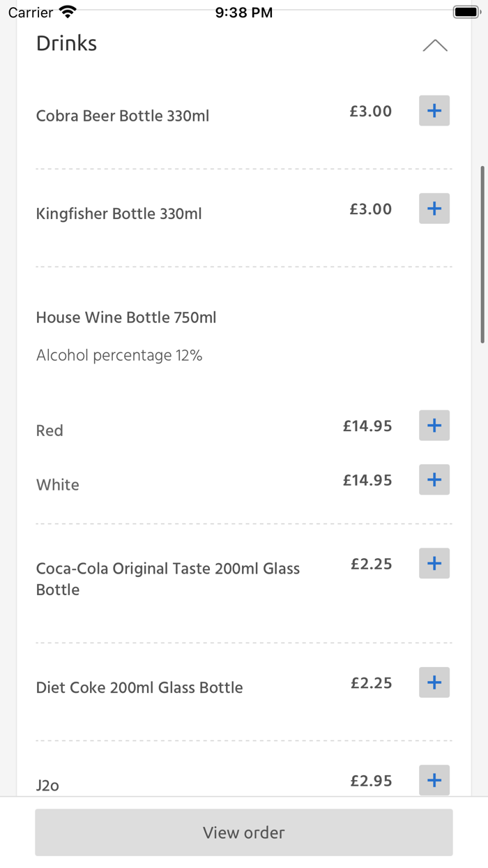Select the Cobra Beer Bottle 330ml item name
This screenshot has width=488, height=868.
click(123, 116)
